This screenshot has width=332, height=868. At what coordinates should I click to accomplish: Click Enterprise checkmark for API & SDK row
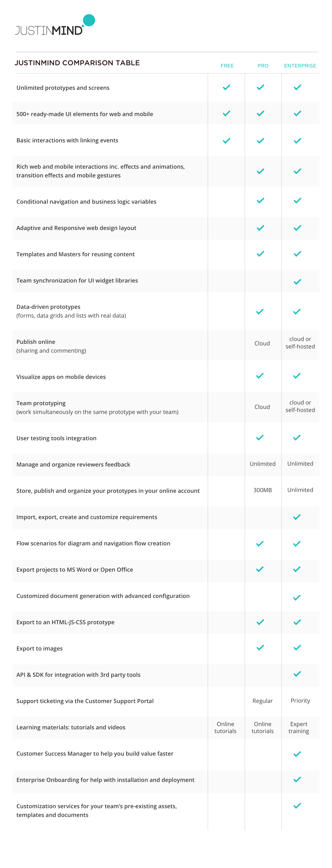[x=297, y=674]
